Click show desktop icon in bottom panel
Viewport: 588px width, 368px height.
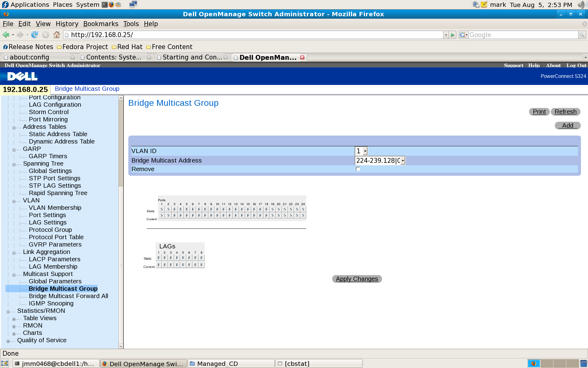5,363
